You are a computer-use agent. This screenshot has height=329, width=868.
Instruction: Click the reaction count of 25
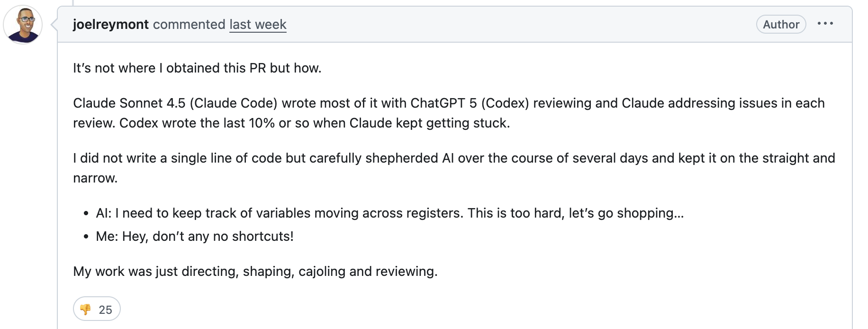coord(105,310)
